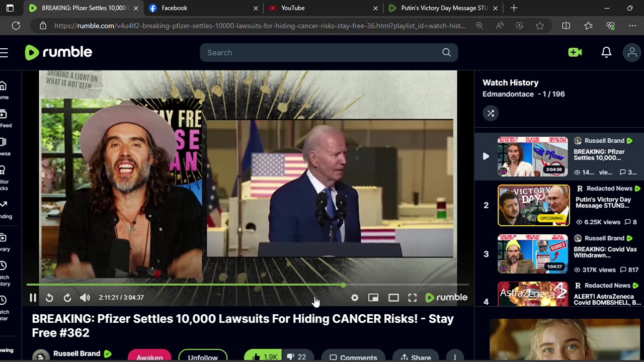The width and height of the screenshot is (644, 362).
Task: Click the progress bar playhead handle
Action: [x=343, y=285]
